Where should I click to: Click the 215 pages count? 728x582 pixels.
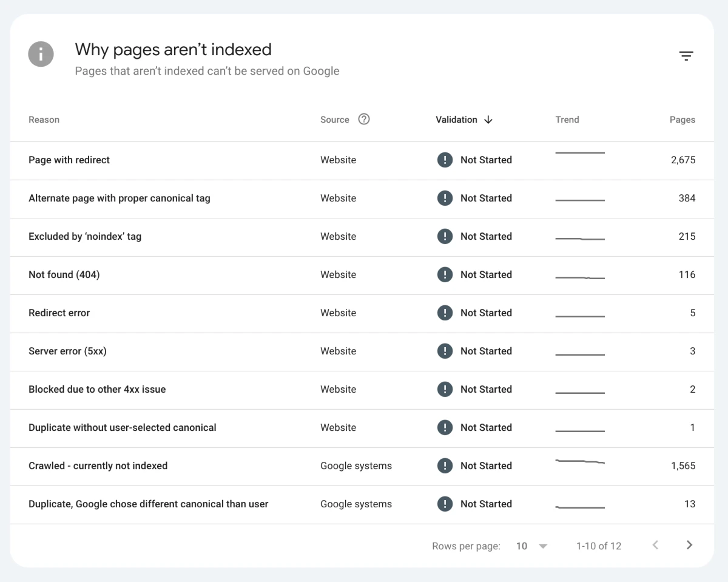pos(687,237)
